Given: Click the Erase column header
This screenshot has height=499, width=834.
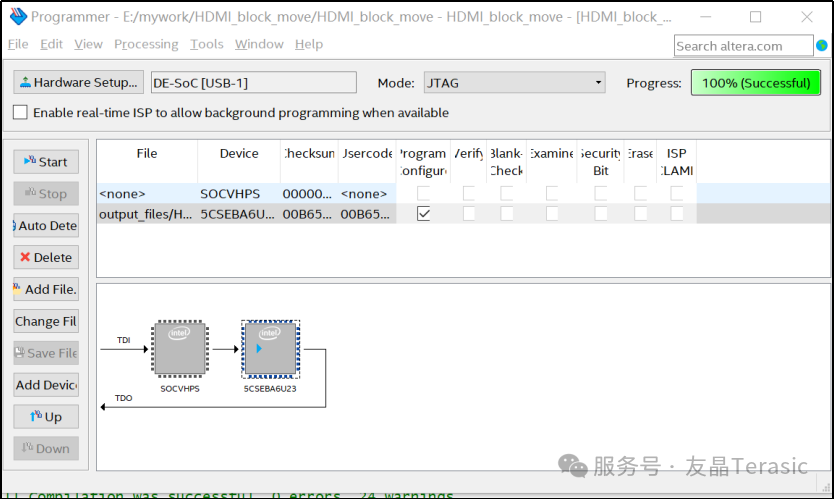Looking at the screenshot, I should coord(640,162).
